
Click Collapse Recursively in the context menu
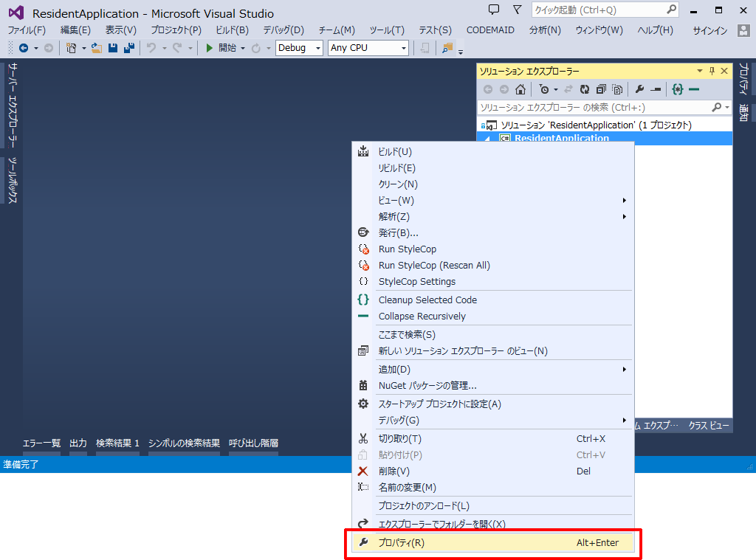pos(492,316)
